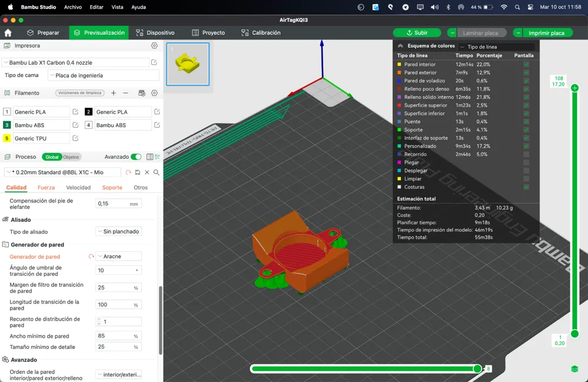Open the Velocidad settings tab
588x382 pixels.
pos(78,187)
